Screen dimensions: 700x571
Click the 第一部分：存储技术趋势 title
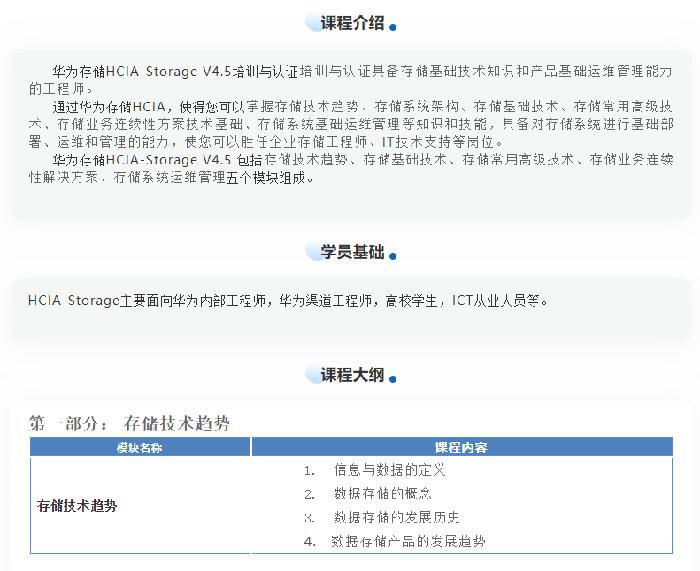click(x=130, y=423)
